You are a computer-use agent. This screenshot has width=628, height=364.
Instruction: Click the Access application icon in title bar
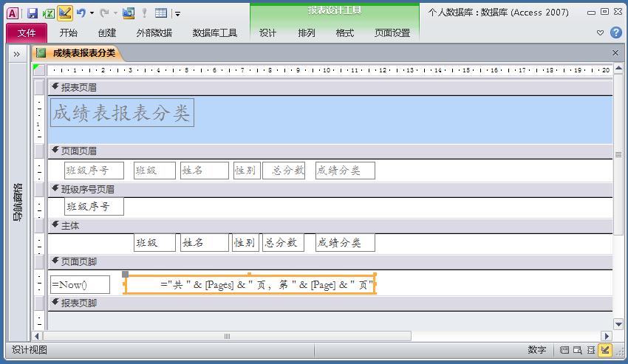(13, 13)
